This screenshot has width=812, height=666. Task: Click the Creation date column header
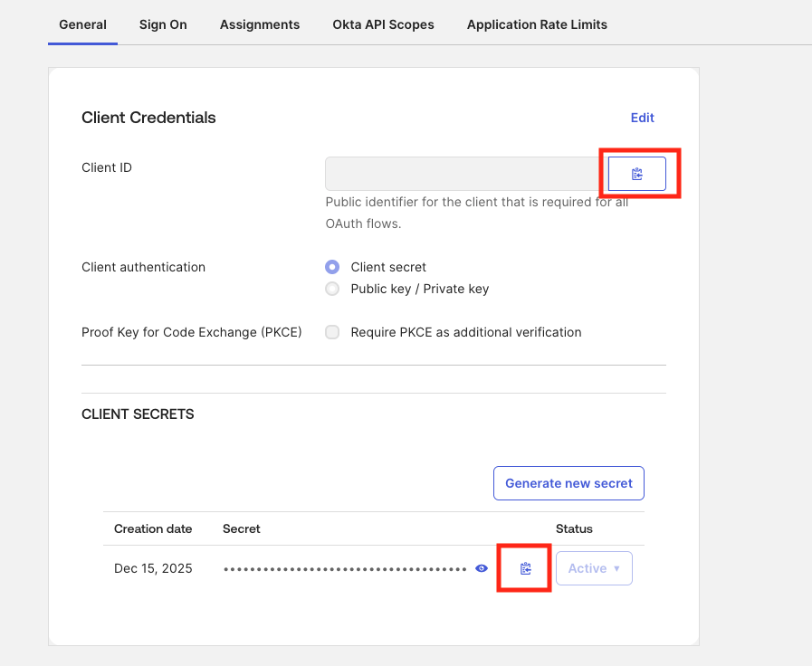[x=152, y=528]
